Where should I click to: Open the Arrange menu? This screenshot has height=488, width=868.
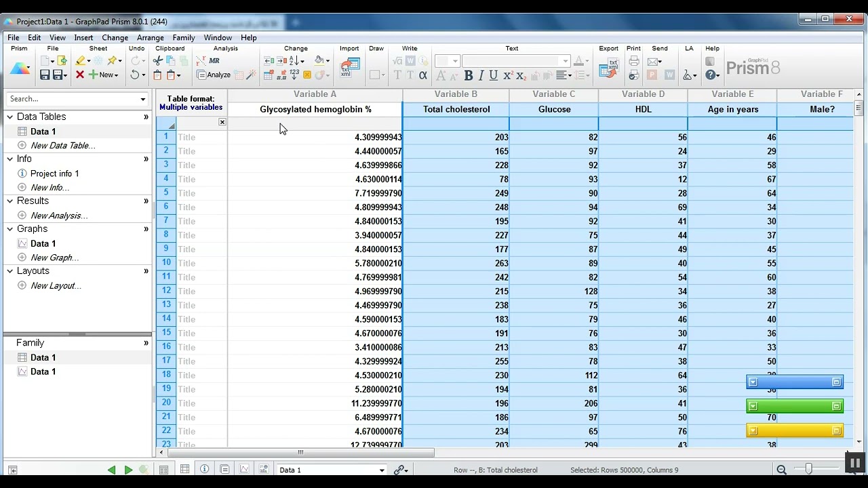pos(150,38)
